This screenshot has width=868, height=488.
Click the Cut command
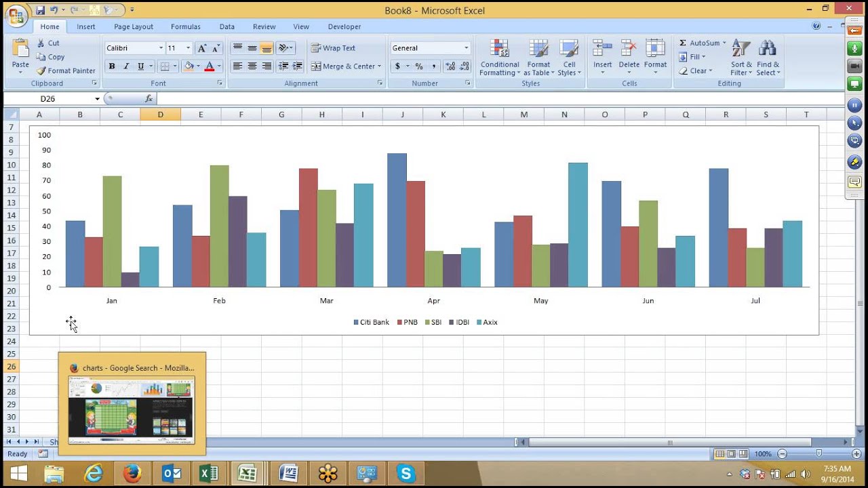(x=49, y=43)
